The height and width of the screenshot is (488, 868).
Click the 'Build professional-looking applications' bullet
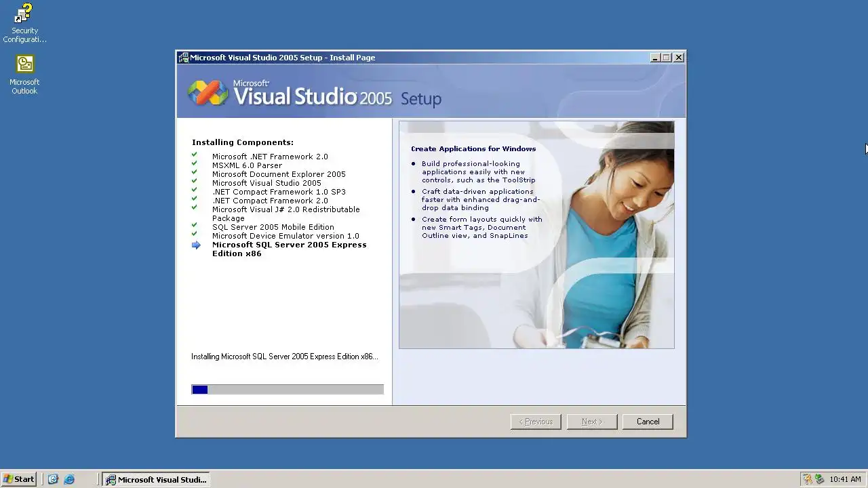(x=478, y=172)
